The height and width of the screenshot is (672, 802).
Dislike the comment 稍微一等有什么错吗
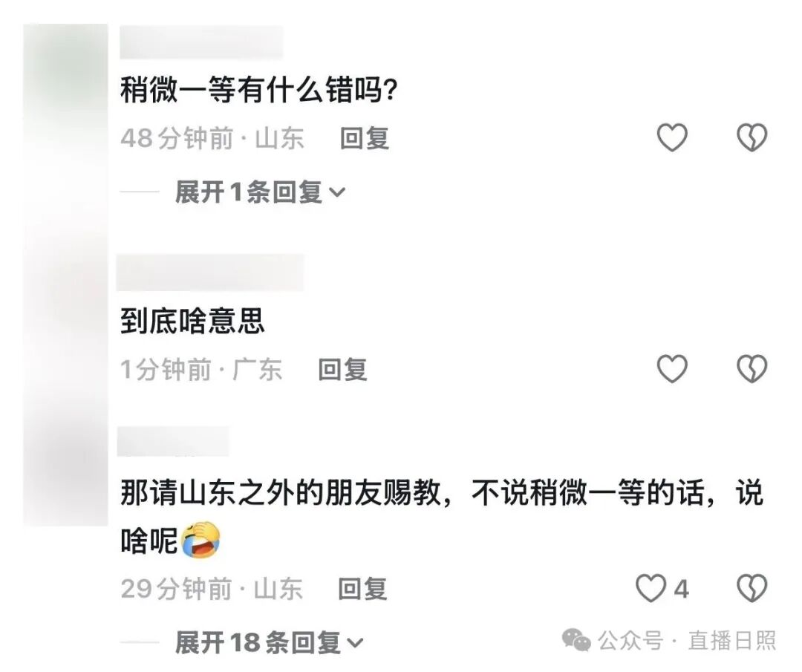point(752,137)
